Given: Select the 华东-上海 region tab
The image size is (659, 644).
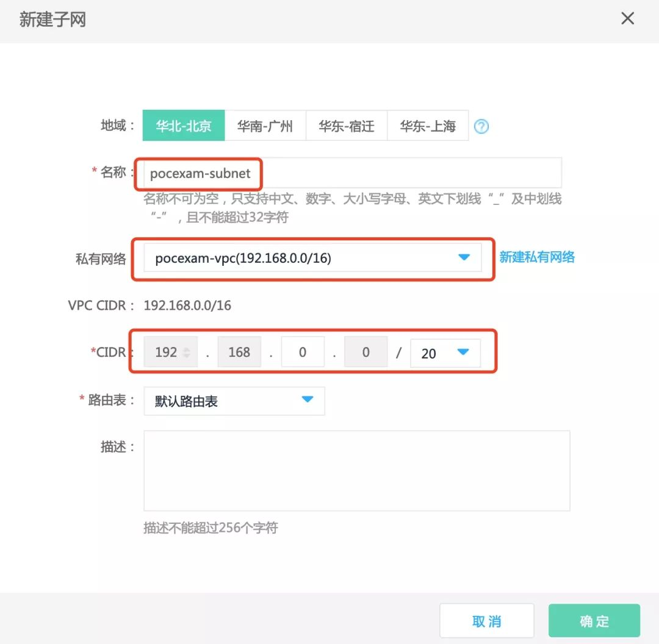Looking at the screenshot, I should point(428,126).
